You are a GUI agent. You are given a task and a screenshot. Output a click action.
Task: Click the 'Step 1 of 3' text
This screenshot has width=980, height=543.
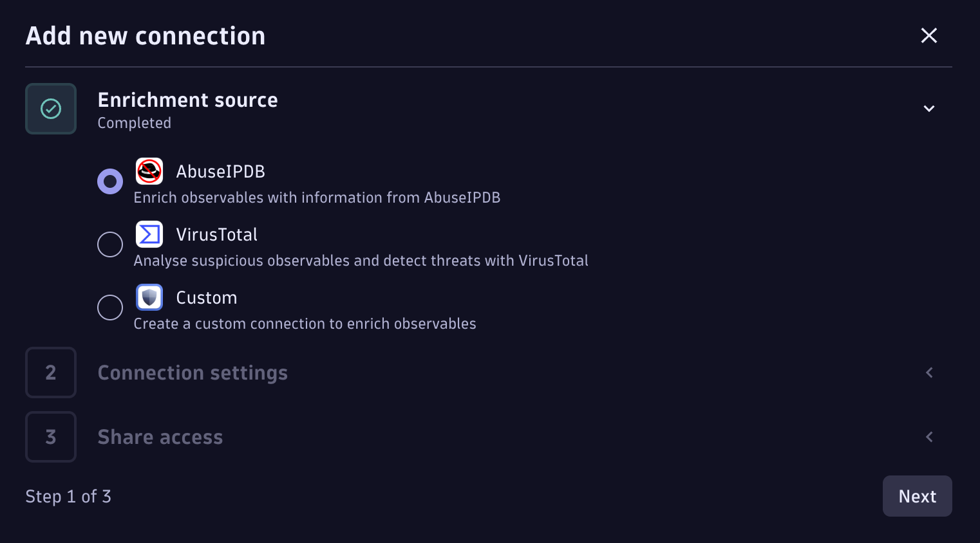[x=68, y=497]
